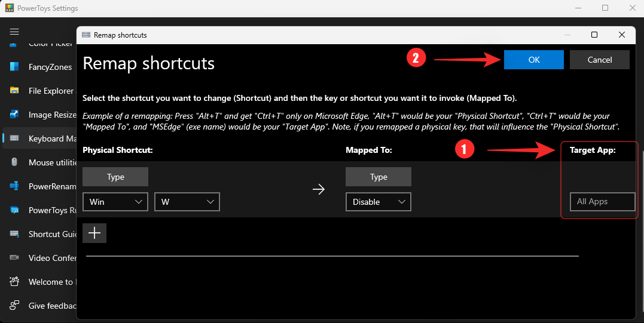Select Keyboard Manager in sidebar
644x323 pixels.
(x=50, y=139)
